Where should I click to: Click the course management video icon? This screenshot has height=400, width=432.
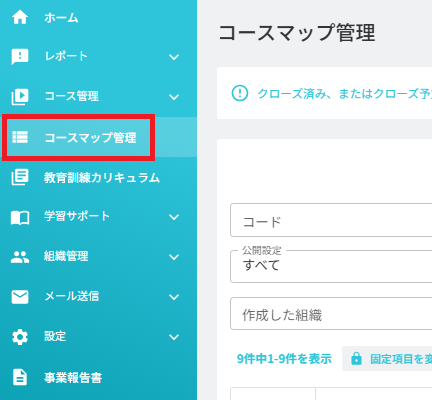(x=20, y=97)
